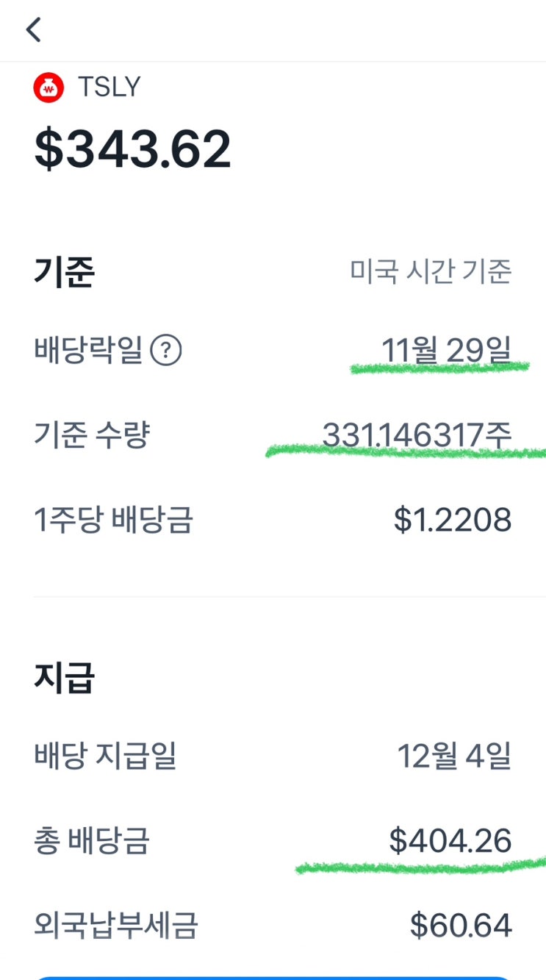The height and width of the screenshot is (980, 546).
Task: Select the 배당 지급일 label
Action: (x=105, y=756)
